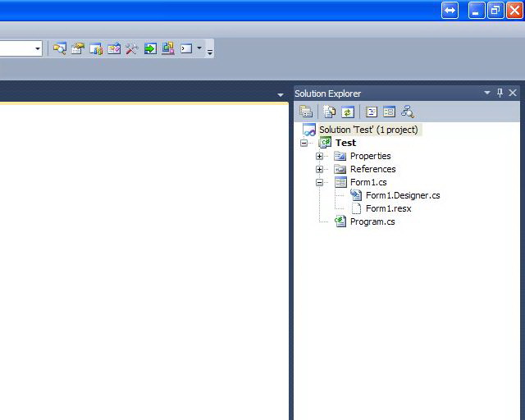
Task: Select Form1.resx file
Action: coord(388,208)
